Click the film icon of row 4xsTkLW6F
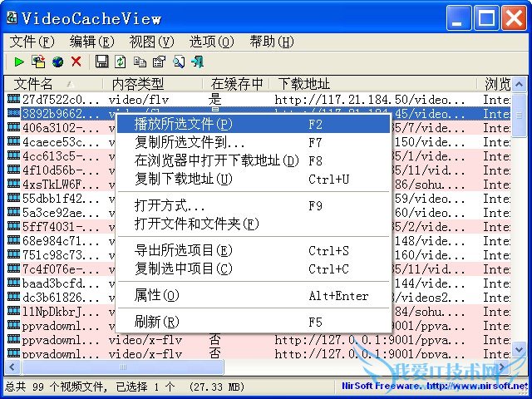This screenshot has height=399, width=532. (13, 184)
